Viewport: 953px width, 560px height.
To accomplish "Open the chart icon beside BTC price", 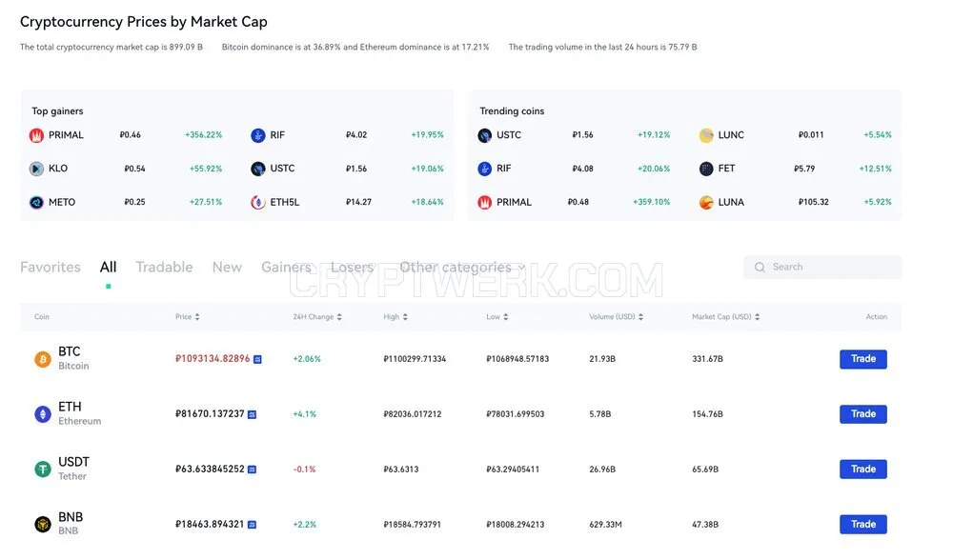I will (257, 360).
